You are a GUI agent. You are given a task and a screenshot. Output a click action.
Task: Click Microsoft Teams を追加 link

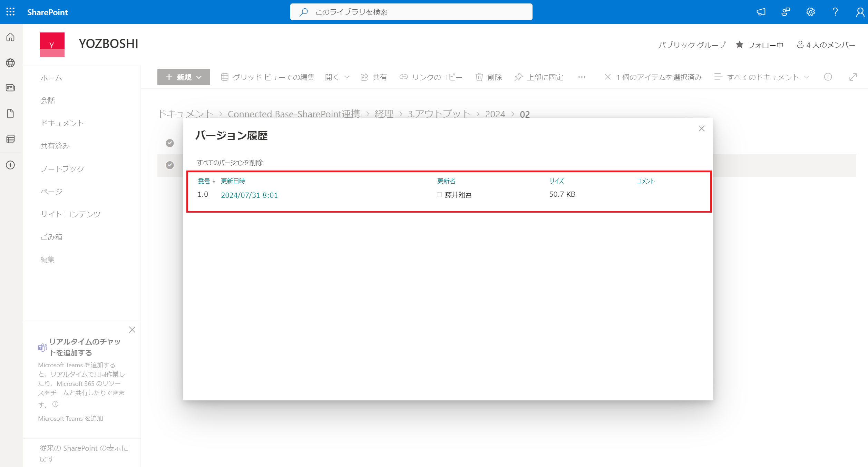tap(70, 418)
